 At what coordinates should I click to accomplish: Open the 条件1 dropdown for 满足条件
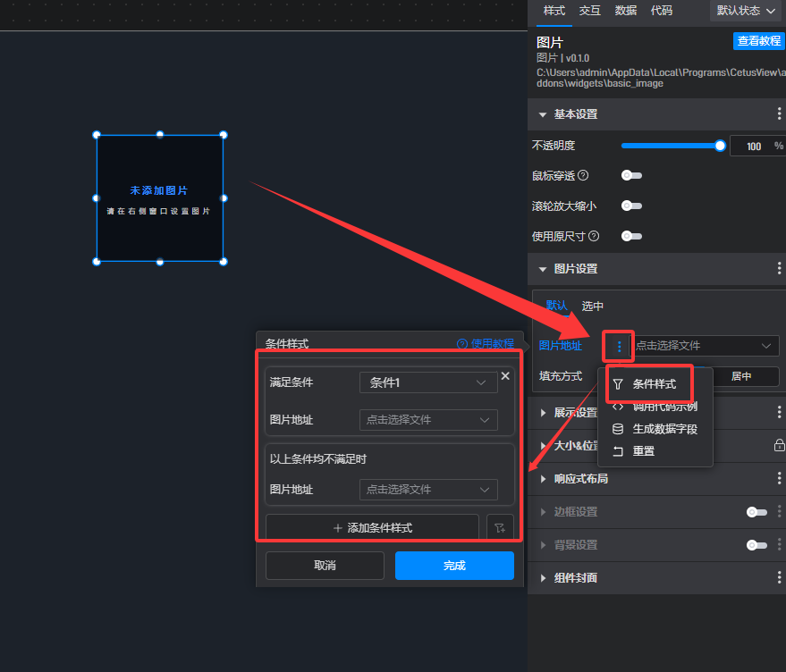click(427, 382)
